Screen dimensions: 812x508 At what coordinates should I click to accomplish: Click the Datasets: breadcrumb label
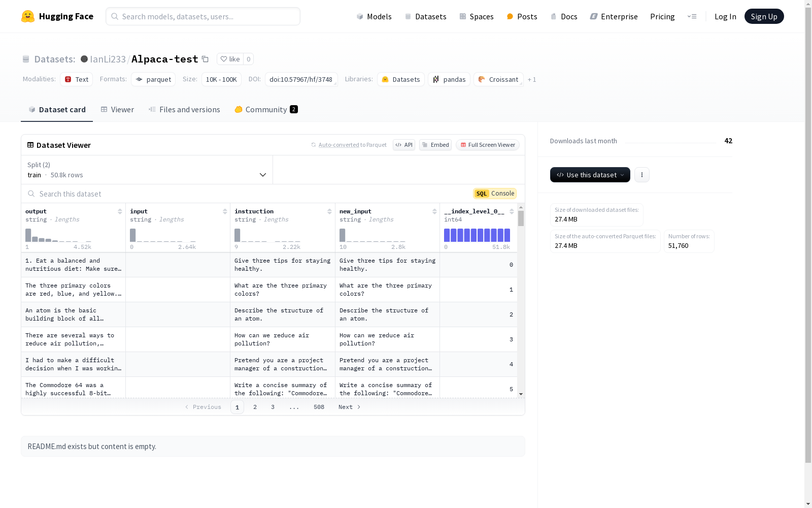[55, 59]
